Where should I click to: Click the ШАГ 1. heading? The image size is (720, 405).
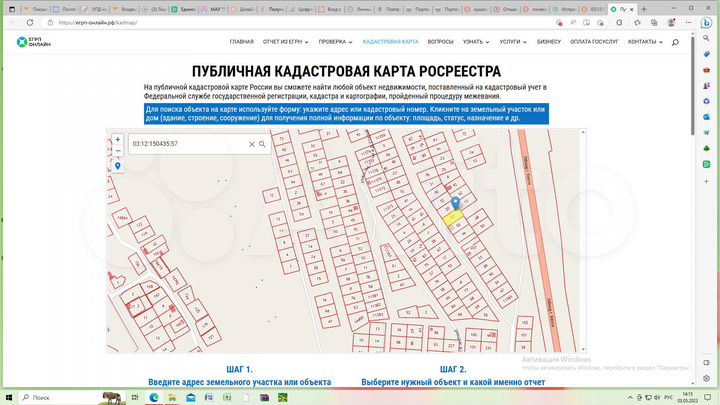pyautogui.click(x=239, y=369)
